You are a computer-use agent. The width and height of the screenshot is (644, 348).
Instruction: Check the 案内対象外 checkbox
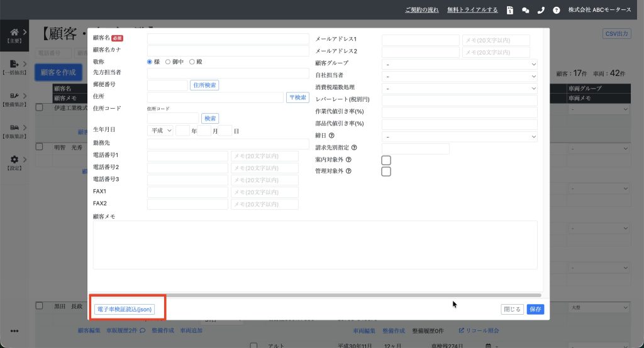386,160
